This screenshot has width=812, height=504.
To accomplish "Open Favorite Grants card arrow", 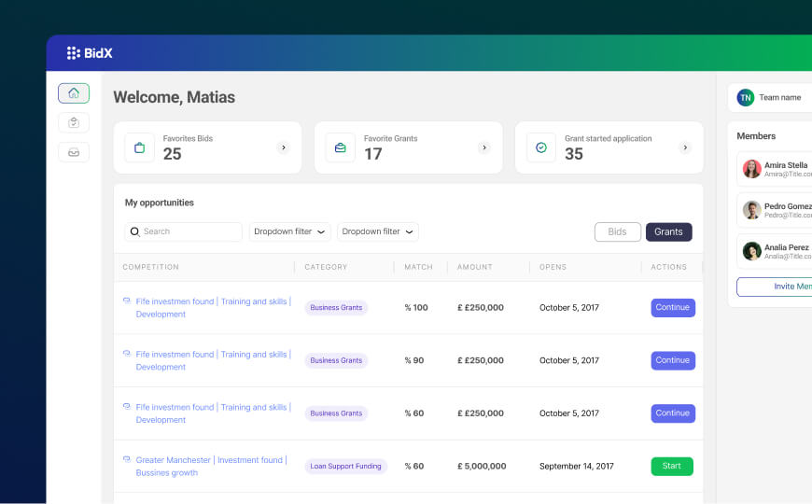I will tap(484, 147).
